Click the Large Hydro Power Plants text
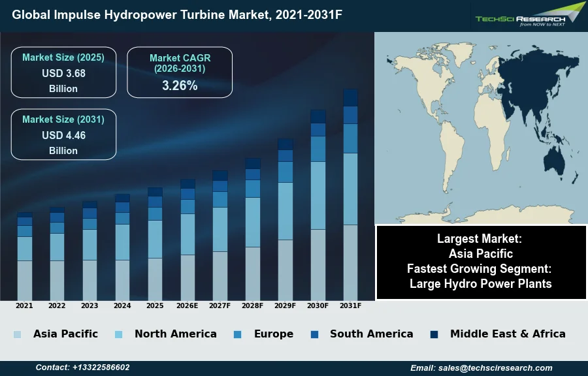Image resolution: width=588 pixels, height=376 pixels. tap(481, 284)
